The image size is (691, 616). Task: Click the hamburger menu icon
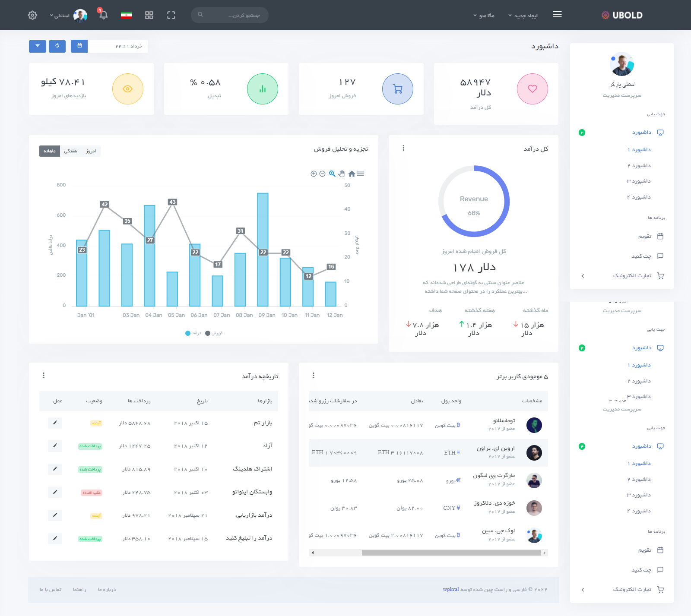pyautogui.click(x=557, y=15)
